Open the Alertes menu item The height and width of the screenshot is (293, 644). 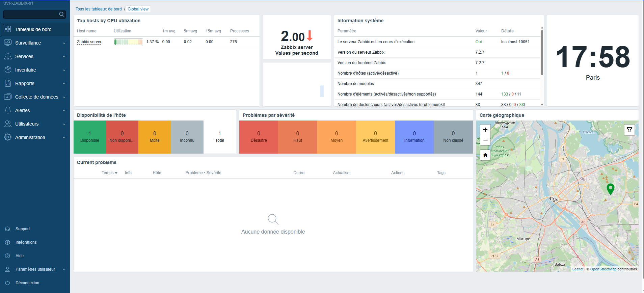[35, 110]
